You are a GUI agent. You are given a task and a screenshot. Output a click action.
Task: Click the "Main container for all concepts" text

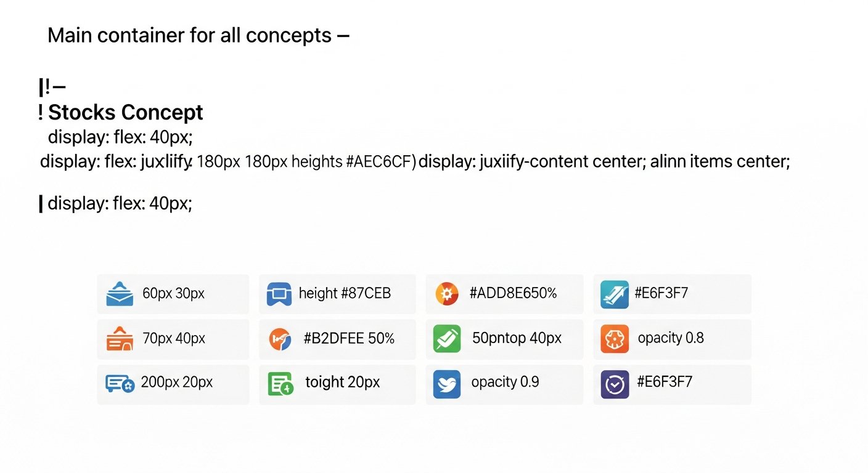coord(190,36)
